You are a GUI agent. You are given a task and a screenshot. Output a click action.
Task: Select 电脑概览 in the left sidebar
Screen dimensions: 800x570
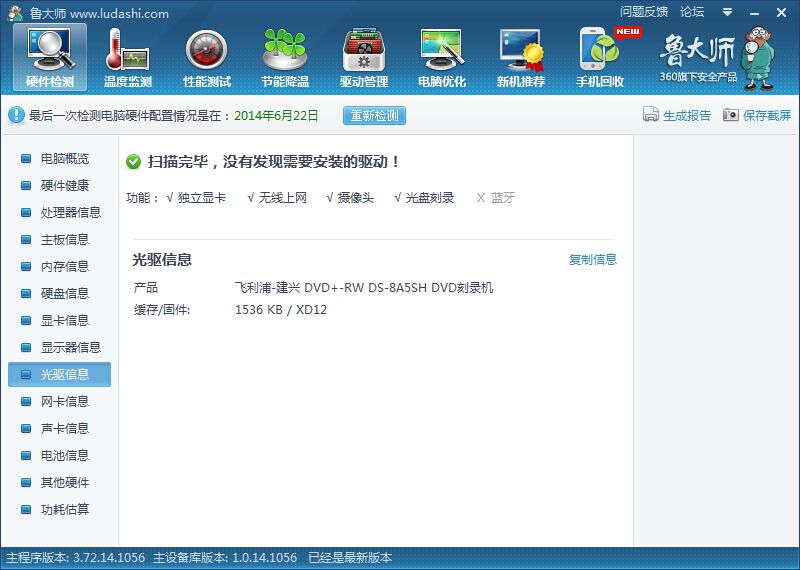pyautogui.click(x=64, y=159)
